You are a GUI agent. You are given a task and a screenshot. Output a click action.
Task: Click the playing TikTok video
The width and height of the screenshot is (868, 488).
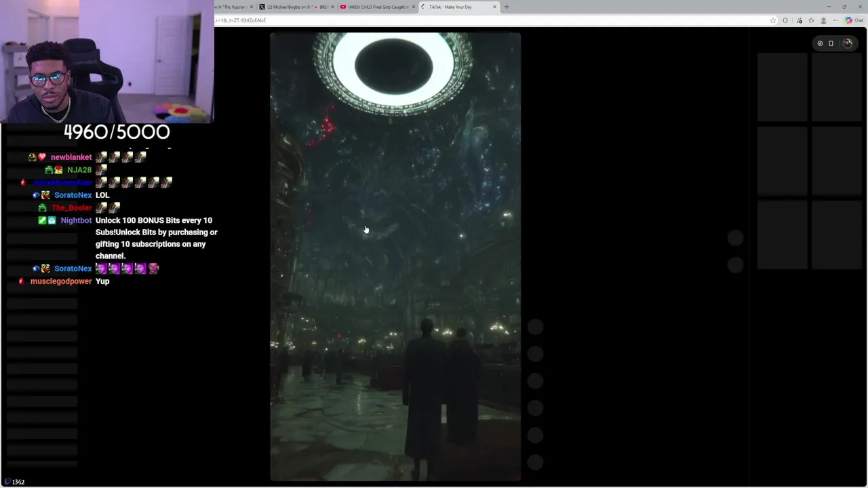(x=395, y=256)
